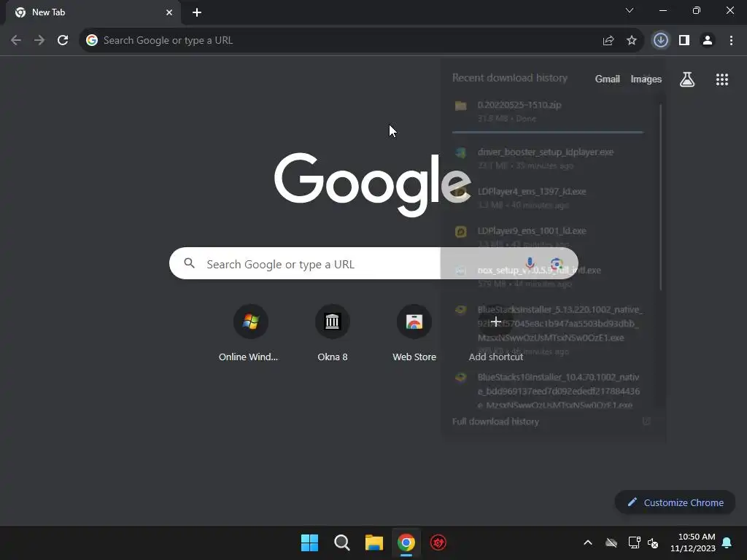Open the profile avatar menu

(708, 41)
